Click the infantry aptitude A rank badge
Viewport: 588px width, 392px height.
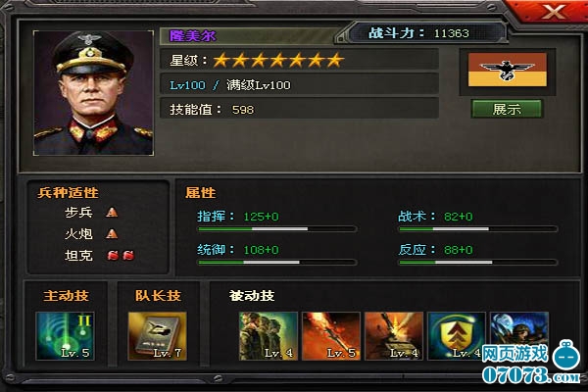[112, 213]
